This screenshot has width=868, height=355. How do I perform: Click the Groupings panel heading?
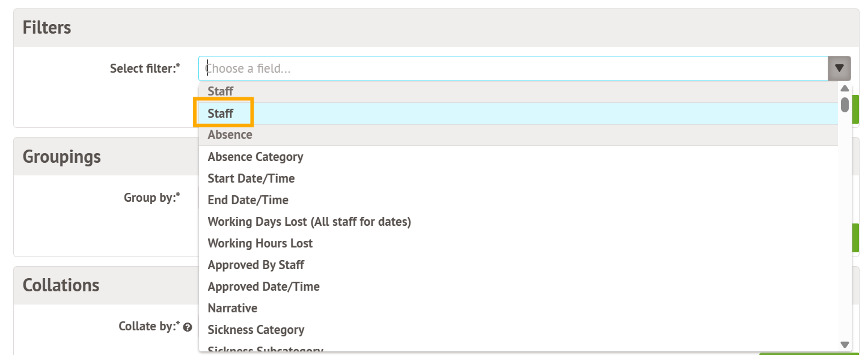point(61,157)
